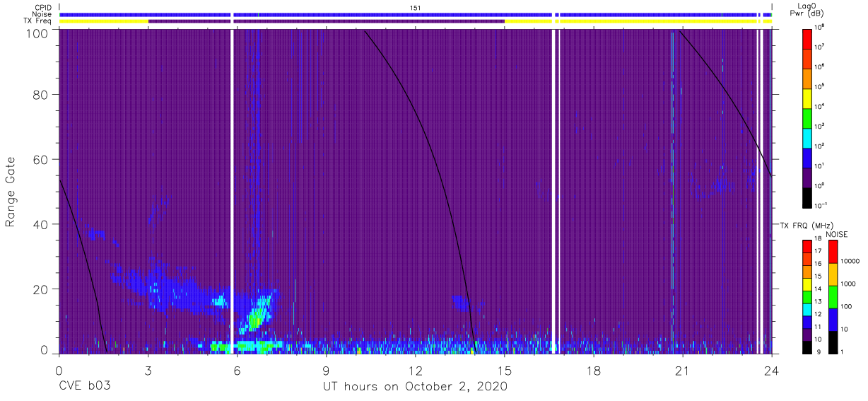Click the '1000' label on NOISE scale
Viewport: 868px width, 401px height.
pyautogui.click(x=850, y=284)
